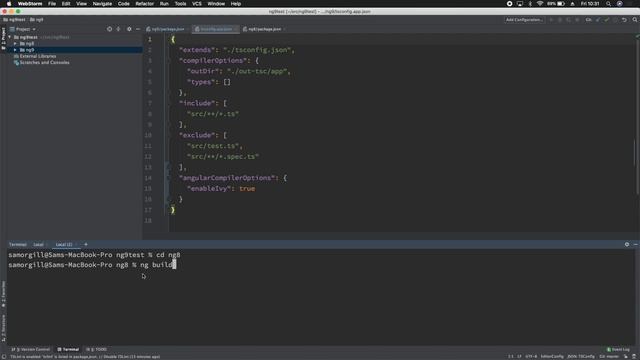Click EditorConfig in the status bar
This screenshot has width=640, height=360.
coord(552,356)
